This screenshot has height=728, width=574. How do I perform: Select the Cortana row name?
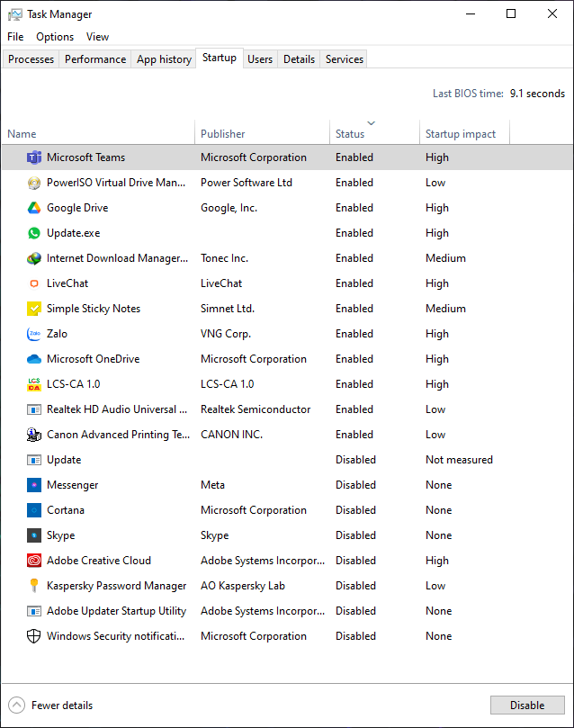pyautogui.click(x=66, y=510)
